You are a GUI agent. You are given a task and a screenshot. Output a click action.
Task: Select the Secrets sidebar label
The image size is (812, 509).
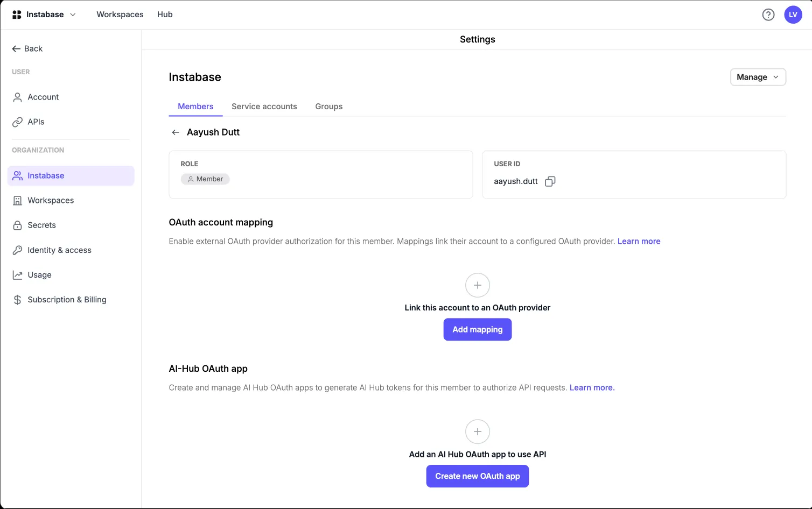(41, 225)
